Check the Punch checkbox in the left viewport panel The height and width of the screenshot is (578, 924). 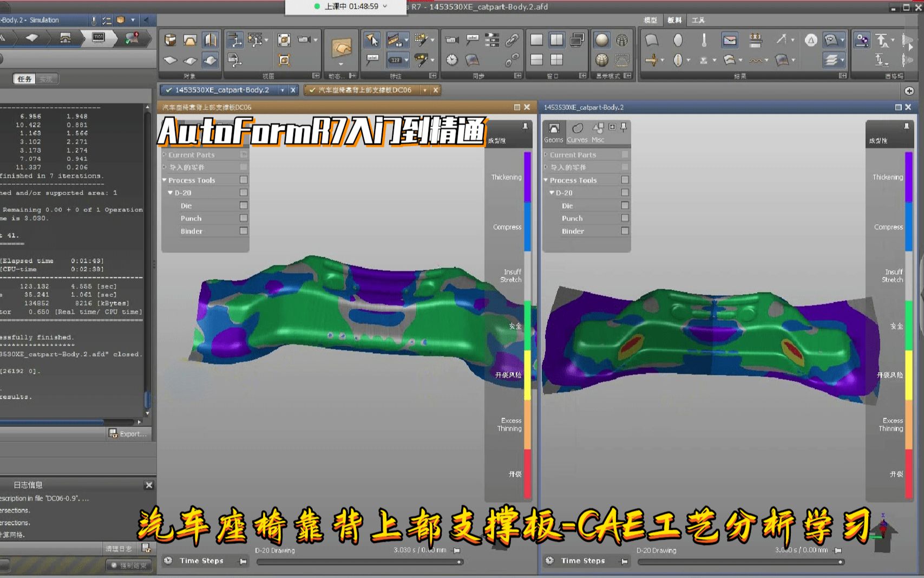pyautogui.click(x=244, y=218)
